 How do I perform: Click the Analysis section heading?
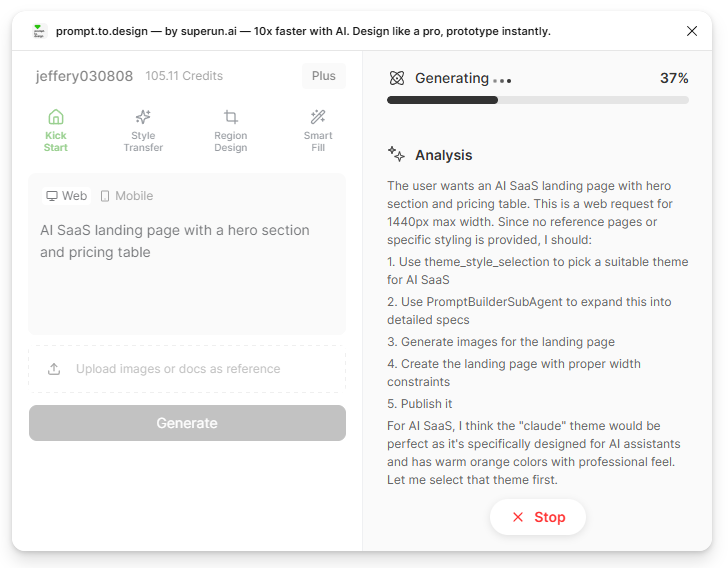(x=443, y=155)
